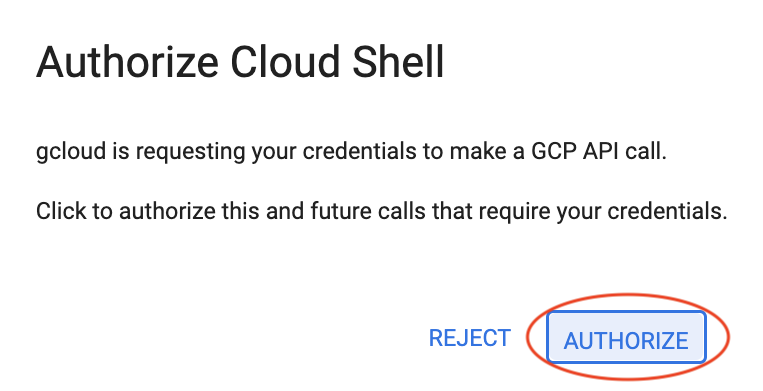This screenshot has width=763, height=391.
Task: Authorize gcloud to use your credentials
Action: 626,338
